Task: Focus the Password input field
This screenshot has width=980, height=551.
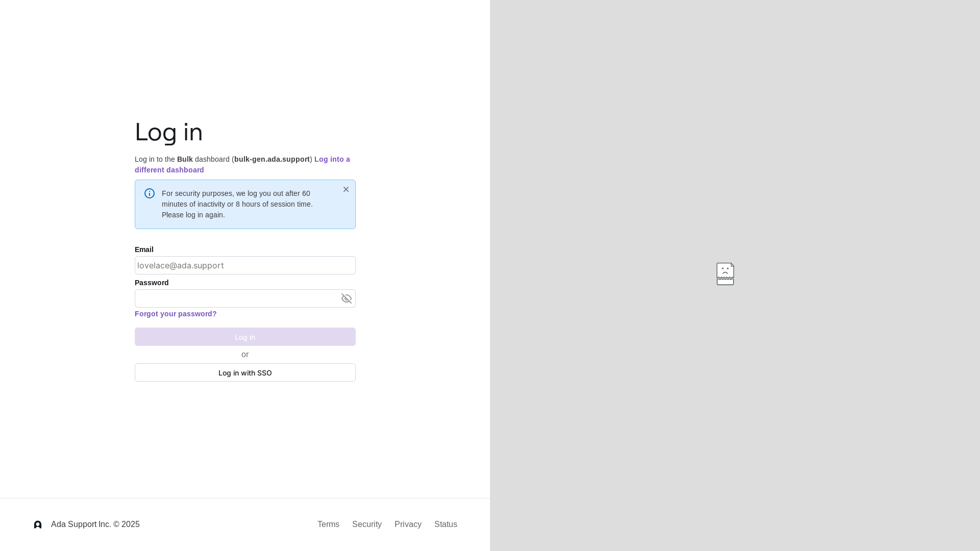Action: [245, 298]
